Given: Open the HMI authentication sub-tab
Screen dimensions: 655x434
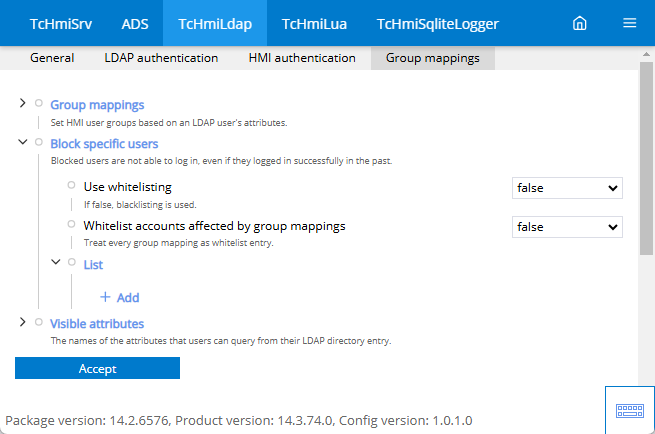Looking at the screenshot, I should coord(302,58).
